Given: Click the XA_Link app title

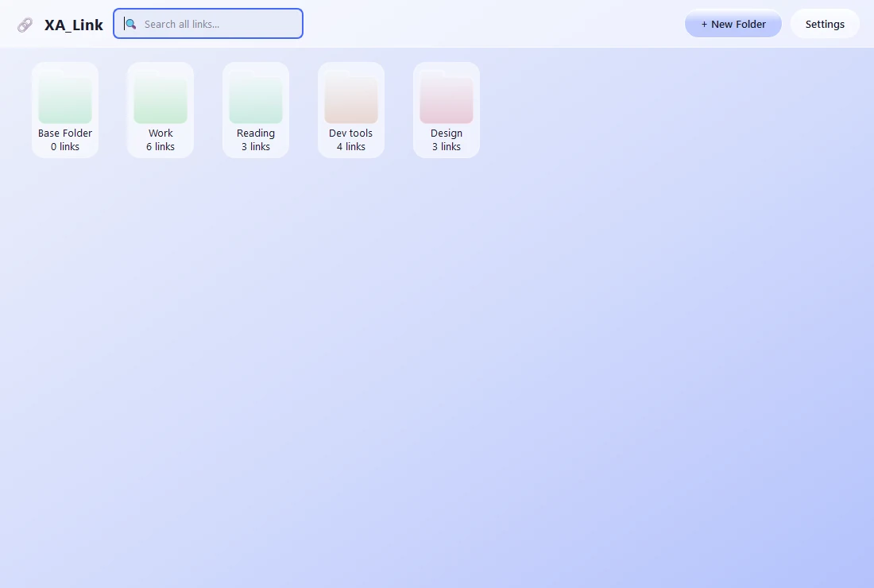Looking at the screenshot, I should tap(74, 25).
